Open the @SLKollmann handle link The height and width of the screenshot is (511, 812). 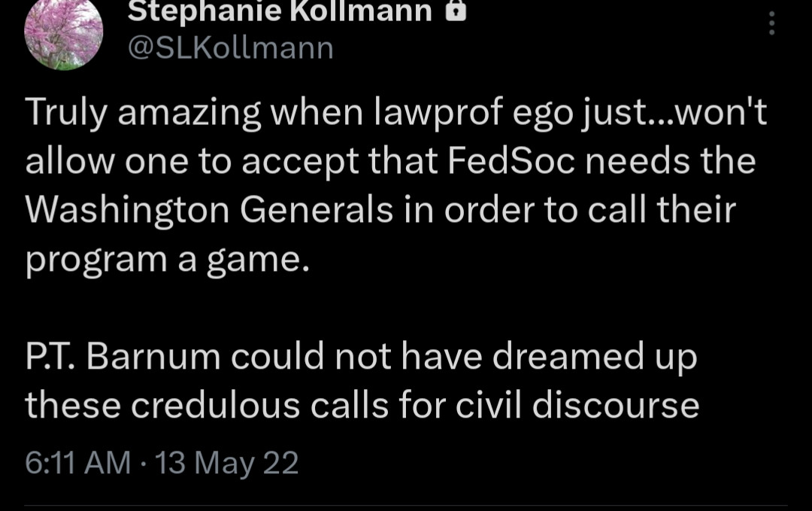(x=231, y=47)
